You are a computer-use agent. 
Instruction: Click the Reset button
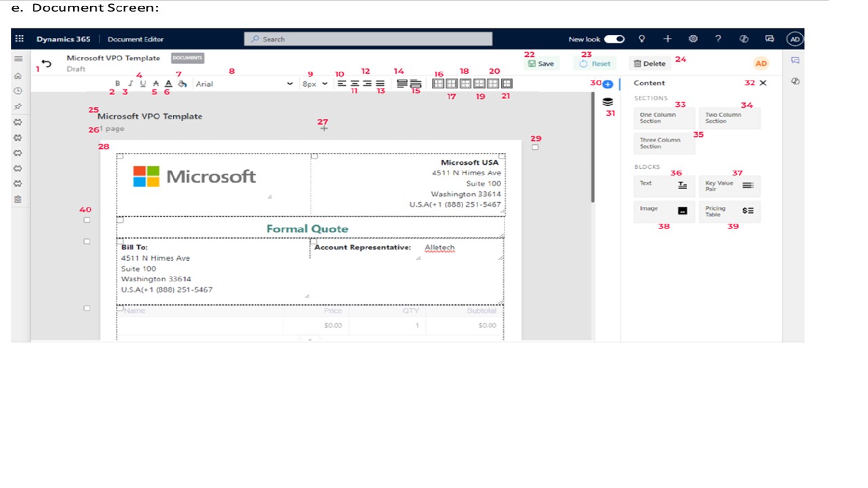pyautogui.click(x=595, y=63)
